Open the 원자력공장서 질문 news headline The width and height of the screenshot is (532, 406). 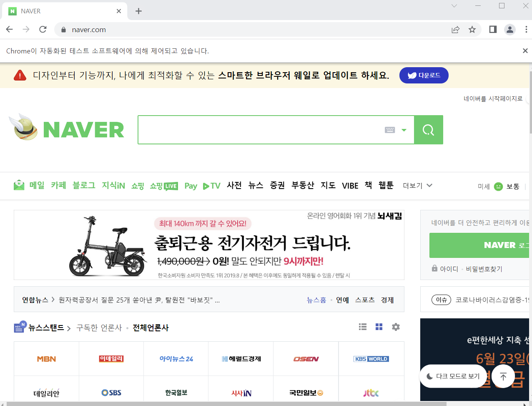139,300
